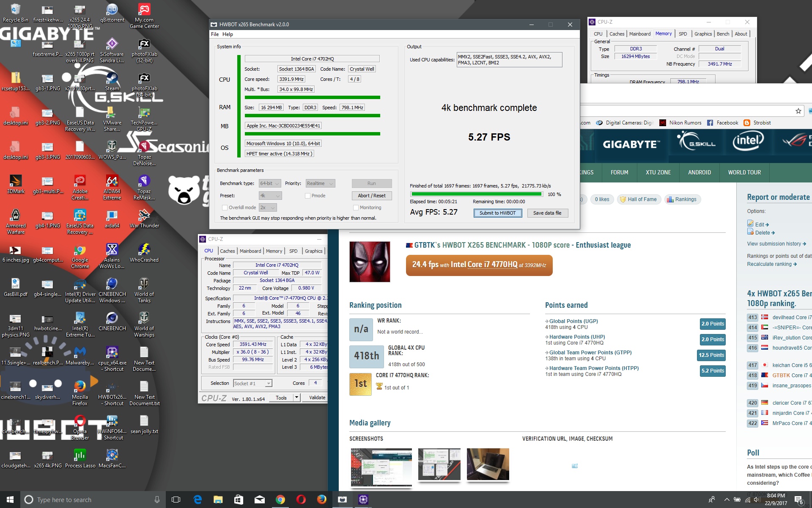Open Task View in taskbar
This screenshot has width=812, height=508.
[x=176, y=500]
